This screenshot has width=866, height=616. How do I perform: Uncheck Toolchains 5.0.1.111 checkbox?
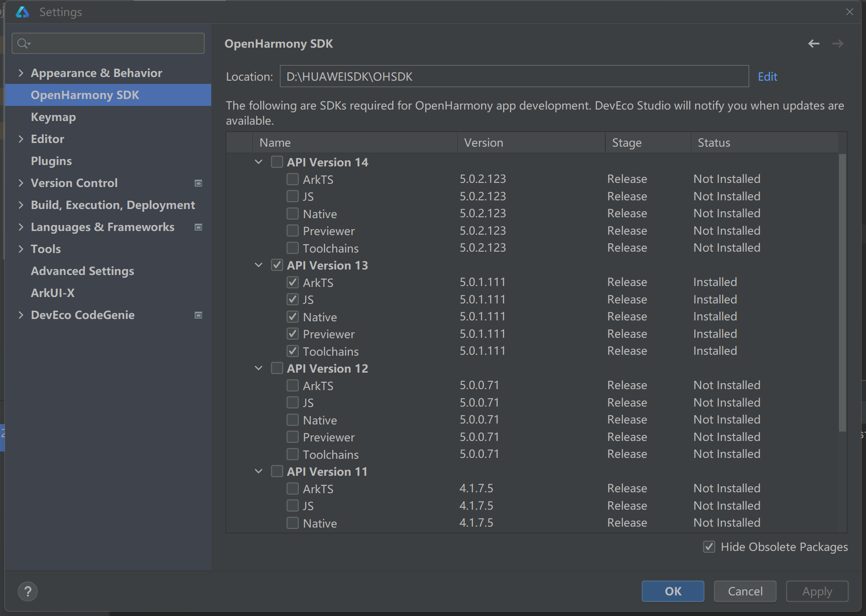[x=292, y=351]
